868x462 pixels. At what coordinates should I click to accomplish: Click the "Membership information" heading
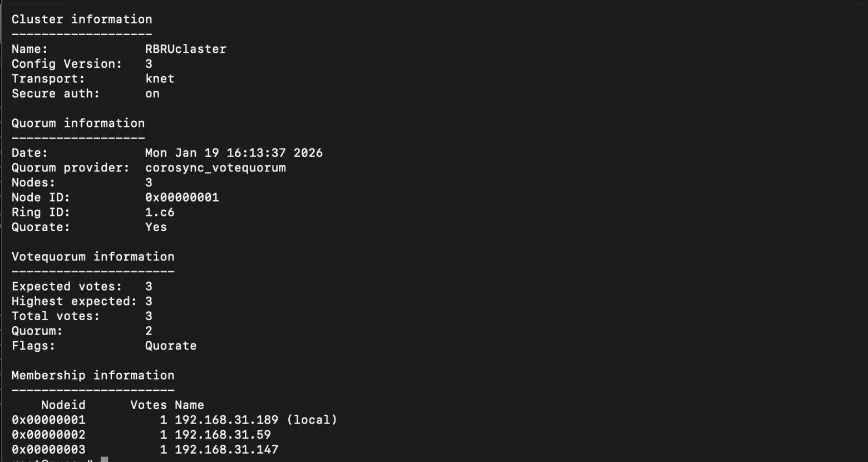pos(93,375)
